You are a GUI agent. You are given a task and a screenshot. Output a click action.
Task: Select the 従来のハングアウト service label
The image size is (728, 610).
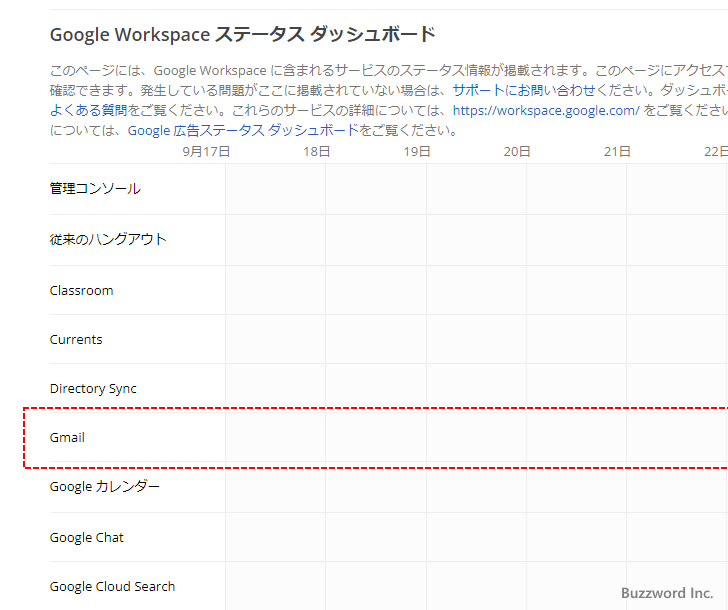pyautogui.click(x=108, y=240)
